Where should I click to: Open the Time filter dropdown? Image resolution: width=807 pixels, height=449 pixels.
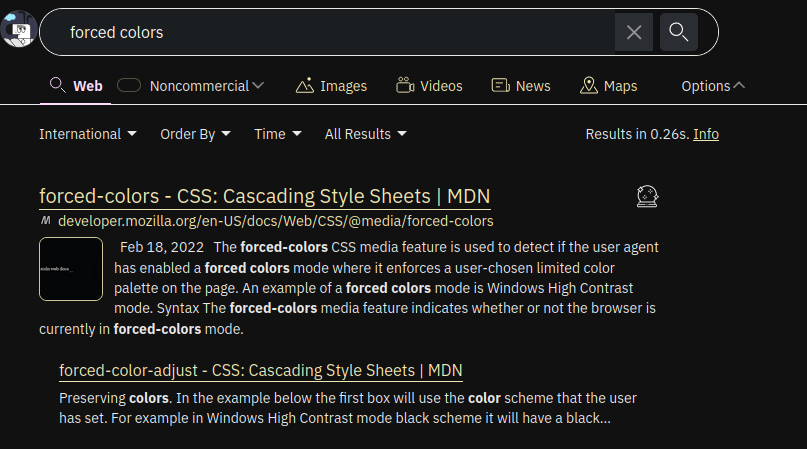coord(278,134)
